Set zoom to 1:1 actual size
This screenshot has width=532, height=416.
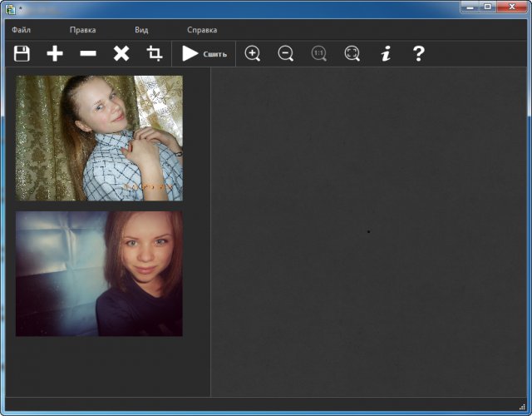(319, 54)
